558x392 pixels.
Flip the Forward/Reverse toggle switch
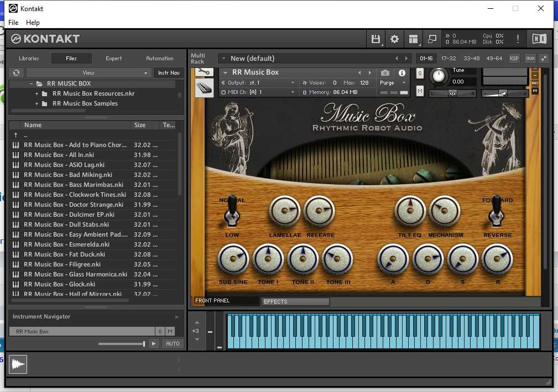pyautogui.click(x=496, y=211)
